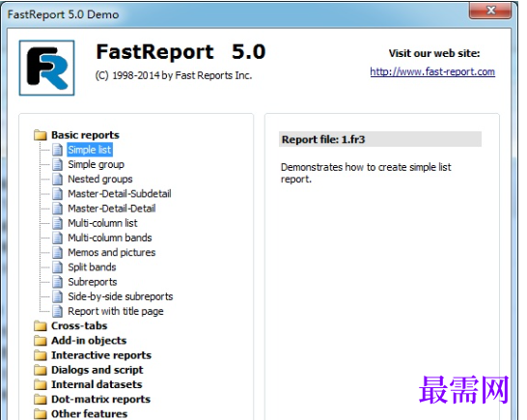Click document icon beside Memos and pictures
Viewport: 527px width, 420px height.
[x=58, y=253]
